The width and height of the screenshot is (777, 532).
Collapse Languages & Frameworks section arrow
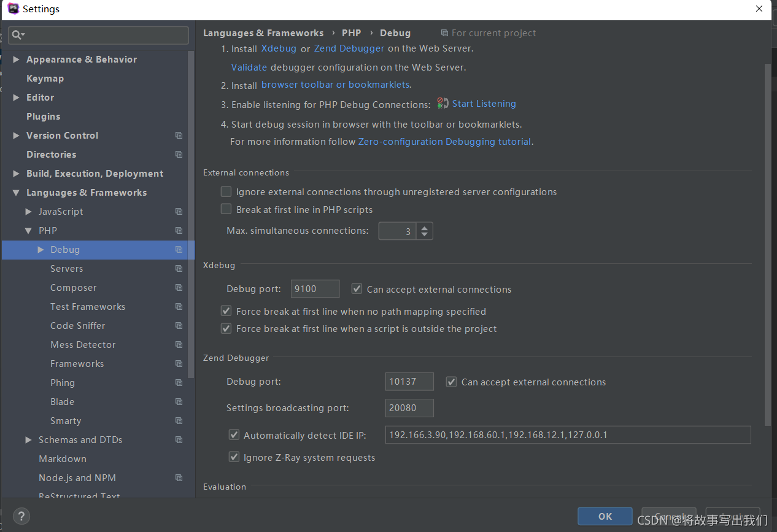pos(16,193)
